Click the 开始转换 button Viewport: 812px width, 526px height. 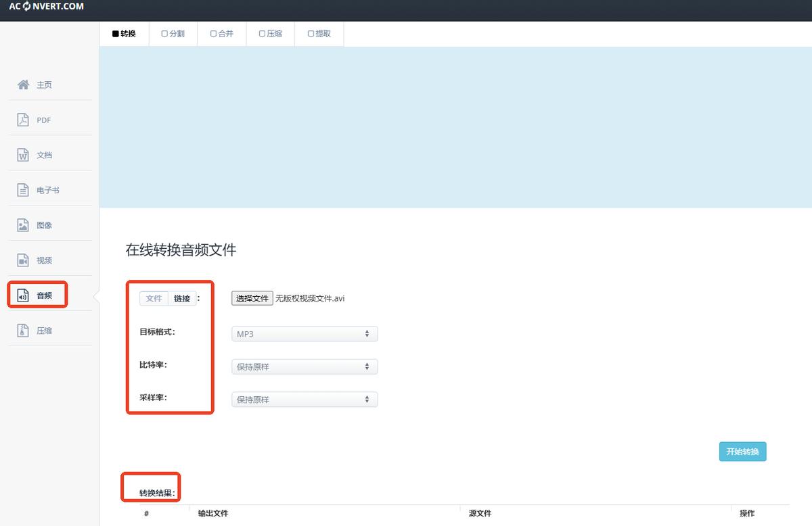pyautogui.click(x=742, y=452)
